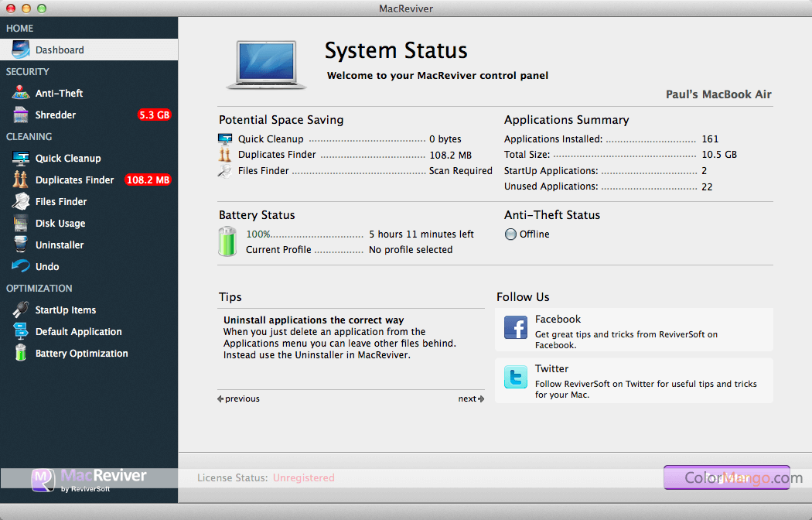Click the 'Scan Required' Files Finder value

(x=461, y=171)
